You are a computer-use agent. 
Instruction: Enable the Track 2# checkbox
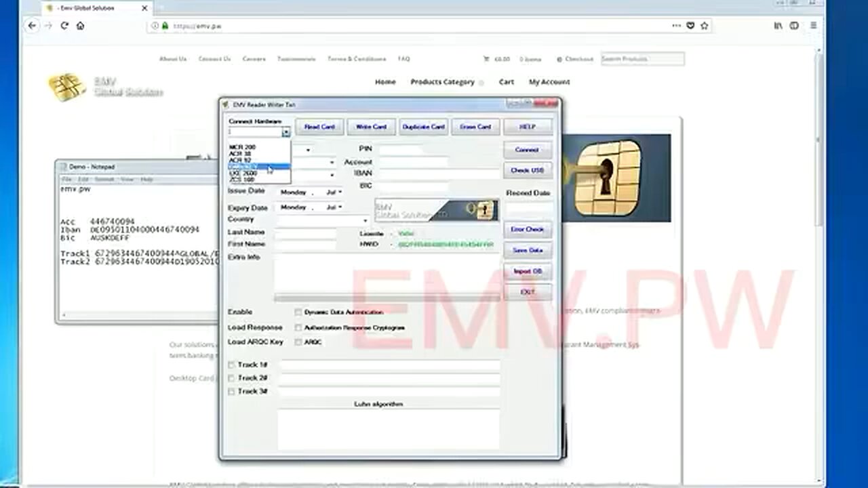click(231, 378)
